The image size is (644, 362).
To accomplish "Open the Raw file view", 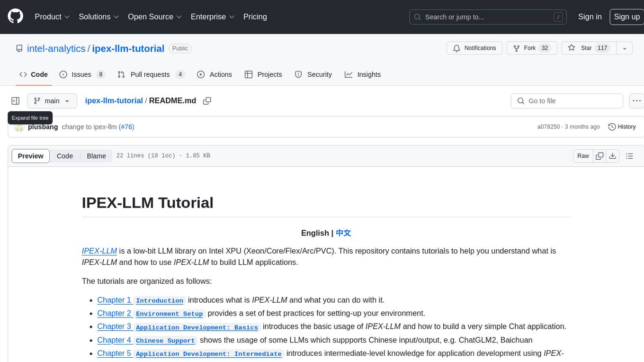I will (583, 156).
